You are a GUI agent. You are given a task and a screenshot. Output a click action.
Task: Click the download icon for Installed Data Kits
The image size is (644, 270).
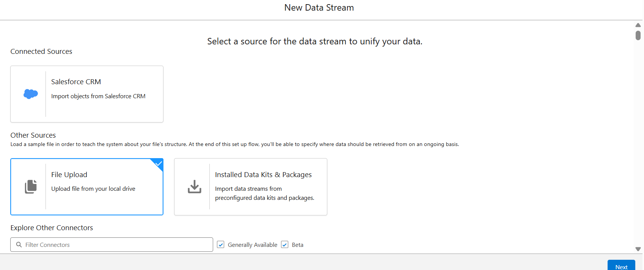point(195,187)
